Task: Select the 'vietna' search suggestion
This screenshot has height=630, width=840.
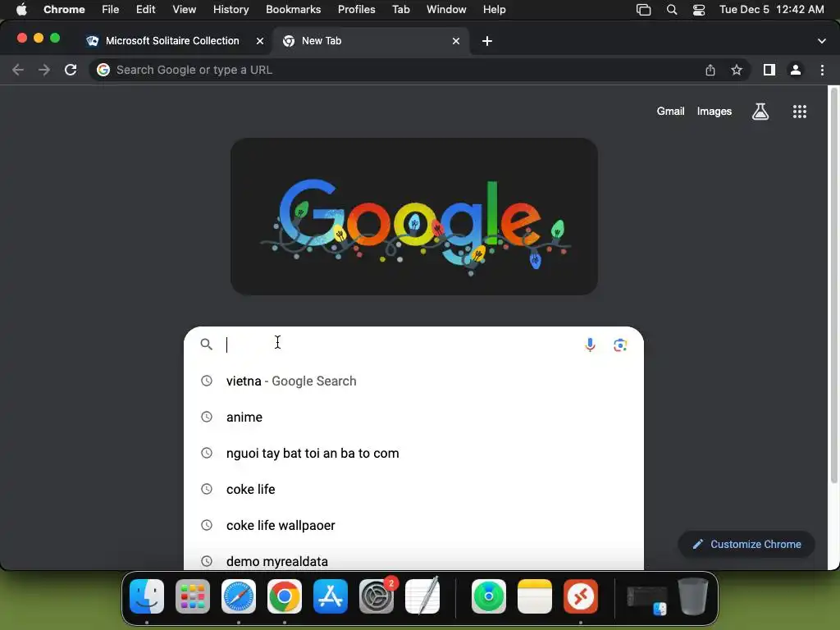Action: (x=413, y=381)
